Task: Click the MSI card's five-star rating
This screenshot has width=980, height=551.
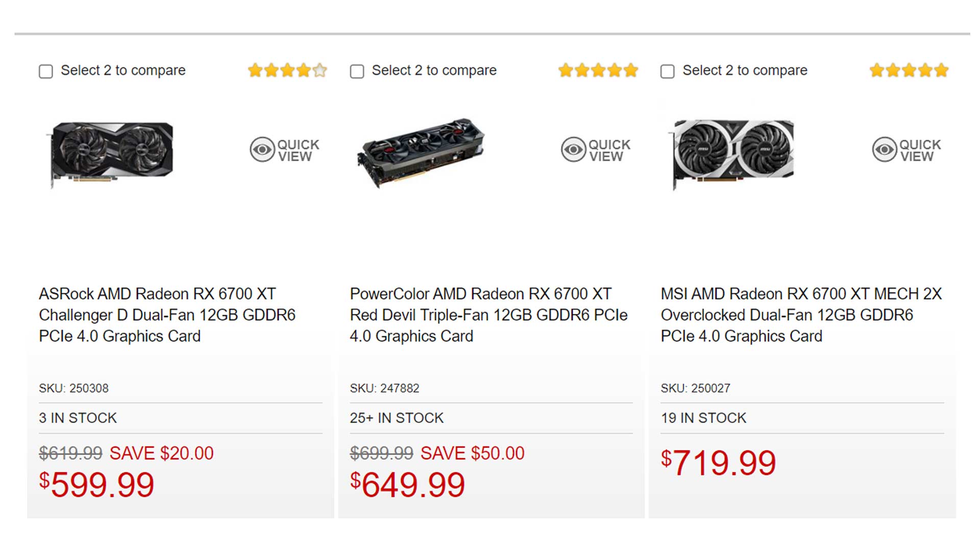Action: tap(909, 70)
